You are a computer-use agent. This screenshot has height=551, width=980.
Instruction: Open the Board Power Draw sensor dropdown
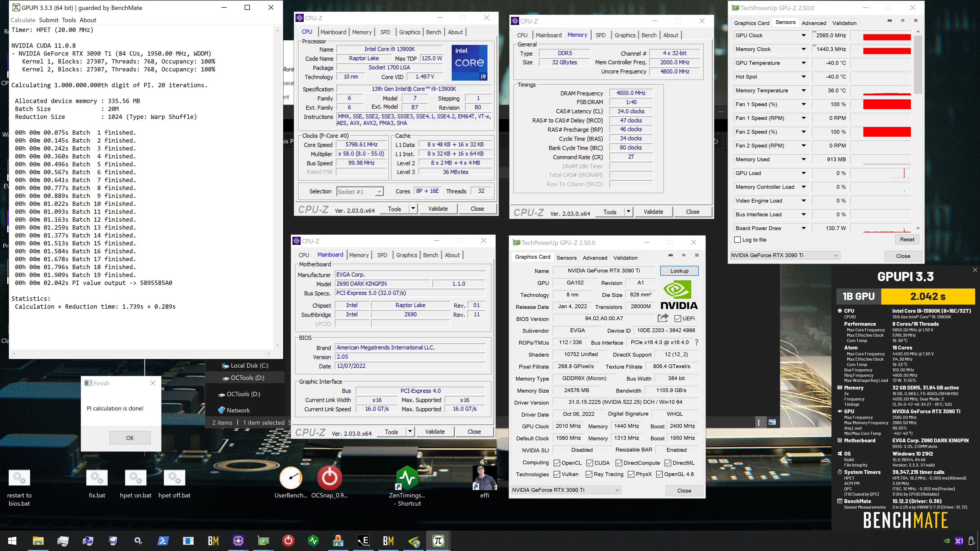pyautogui.click(x=803, y=228)
